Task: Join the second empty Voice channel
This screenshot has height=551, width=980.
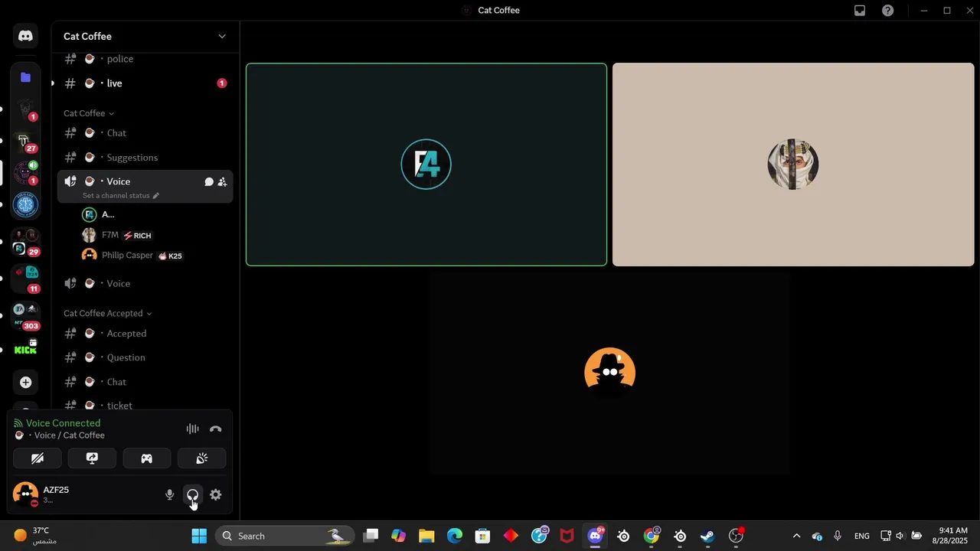Action: [x=145, y=284]
